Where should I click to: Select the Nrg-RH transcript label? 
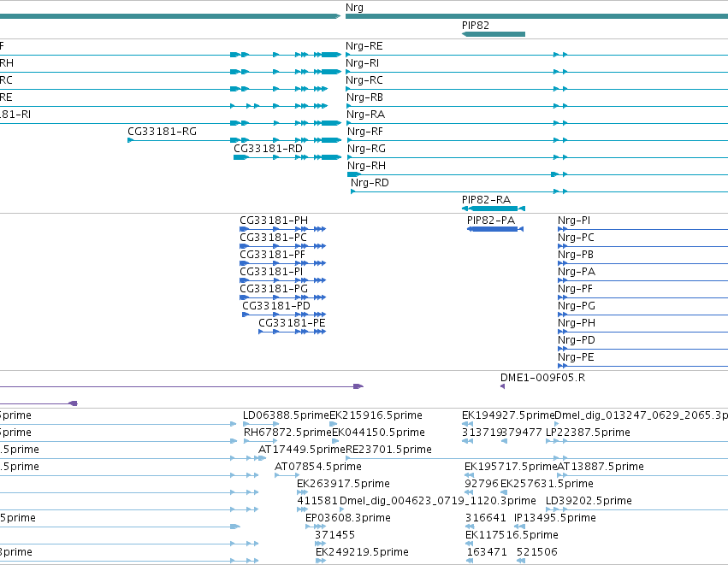(366, 166)
